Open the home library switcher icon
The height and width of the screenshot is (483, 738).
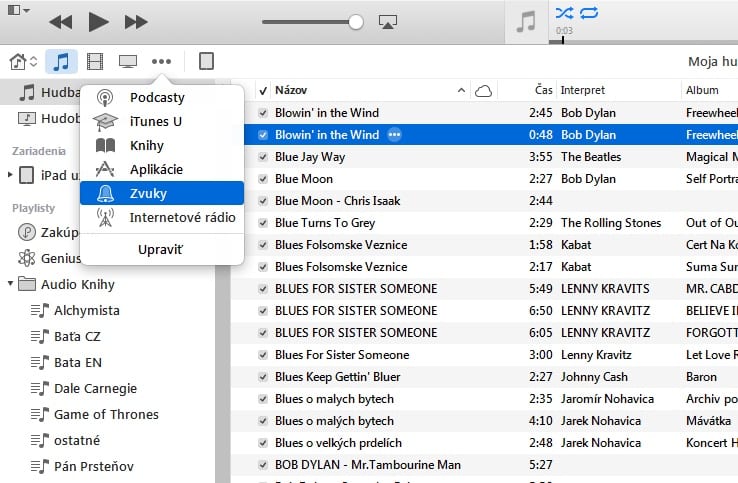(23, 61)
